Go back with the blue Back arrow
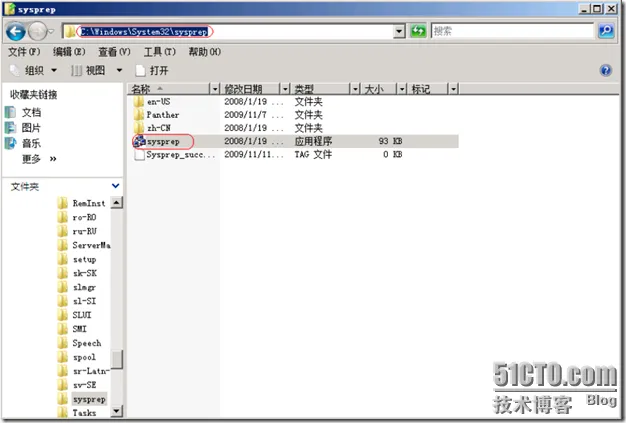The height and width of the screenshot is (423, 626). click(x=16, y=31)
